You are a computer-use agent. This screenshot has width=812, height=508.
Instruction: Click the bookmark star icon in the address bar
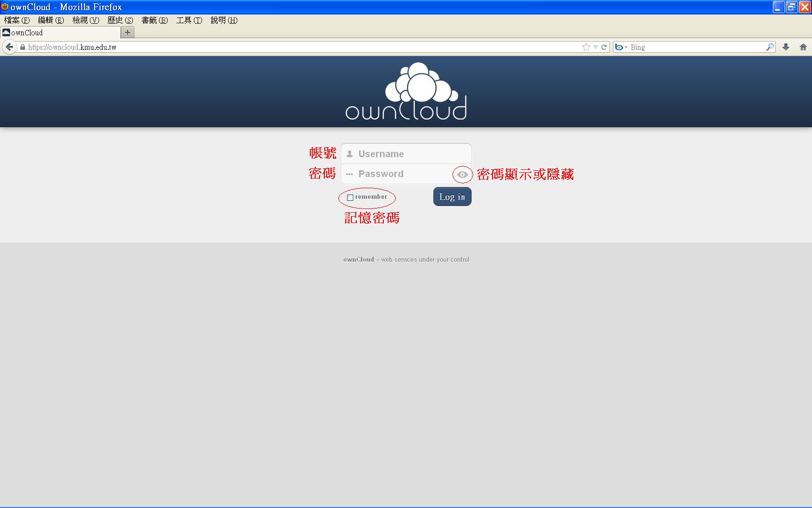(x=586, y=47)
